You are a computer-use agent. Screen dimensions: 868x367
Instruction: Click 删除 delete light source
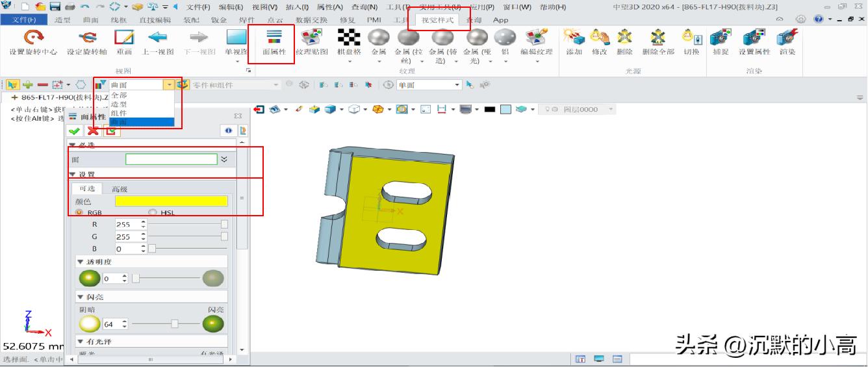pos(624,43)
